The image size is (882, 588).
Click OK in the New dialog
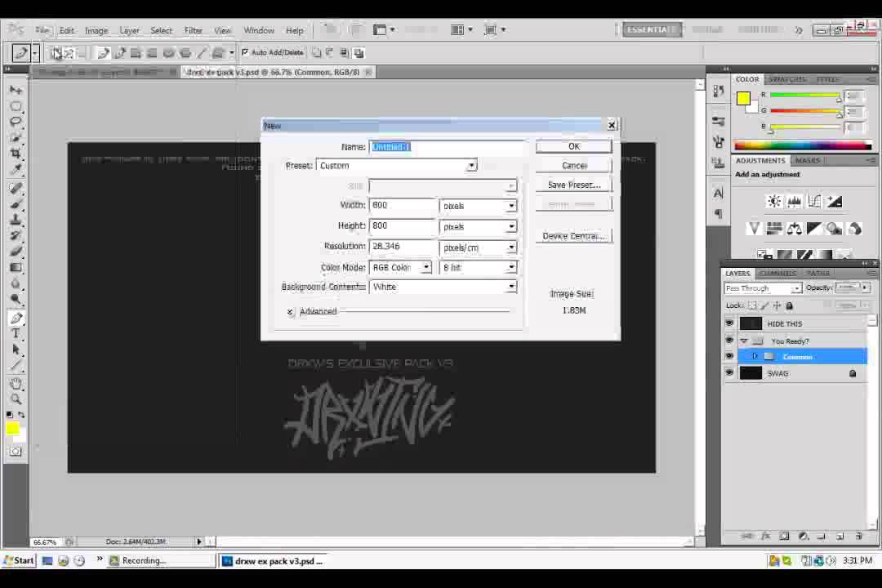pos(574,146)
